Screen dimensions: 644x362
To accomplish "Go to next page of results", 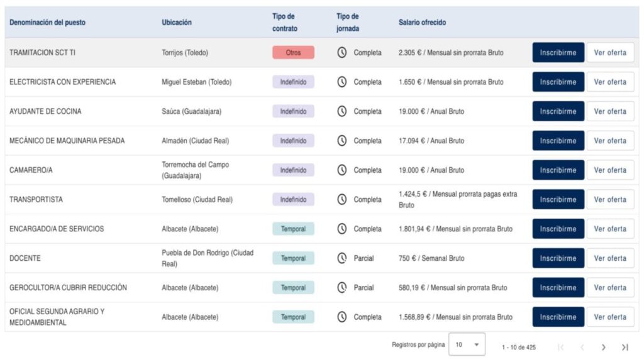I will [x=603, y=347].
